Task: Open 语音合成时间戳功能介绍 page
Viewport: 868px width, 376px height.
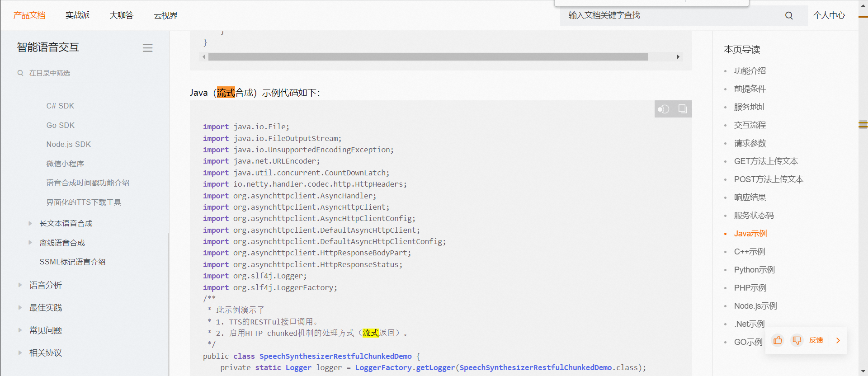Action: 88,183
